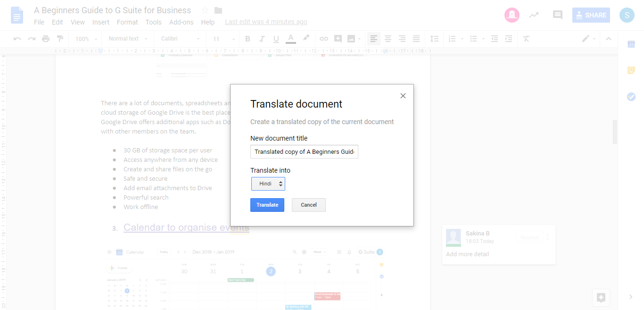
Task: Toggle underline formatting
Action: click(x=276, y=39)
